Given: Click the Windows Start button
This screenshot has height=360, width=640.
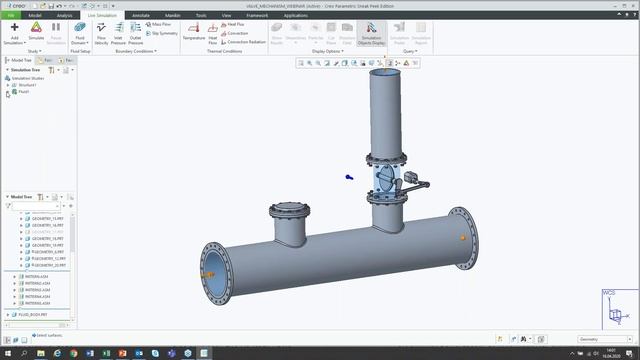Looking at the screenshot, I should pyautogui.click(x=8, y=353).
